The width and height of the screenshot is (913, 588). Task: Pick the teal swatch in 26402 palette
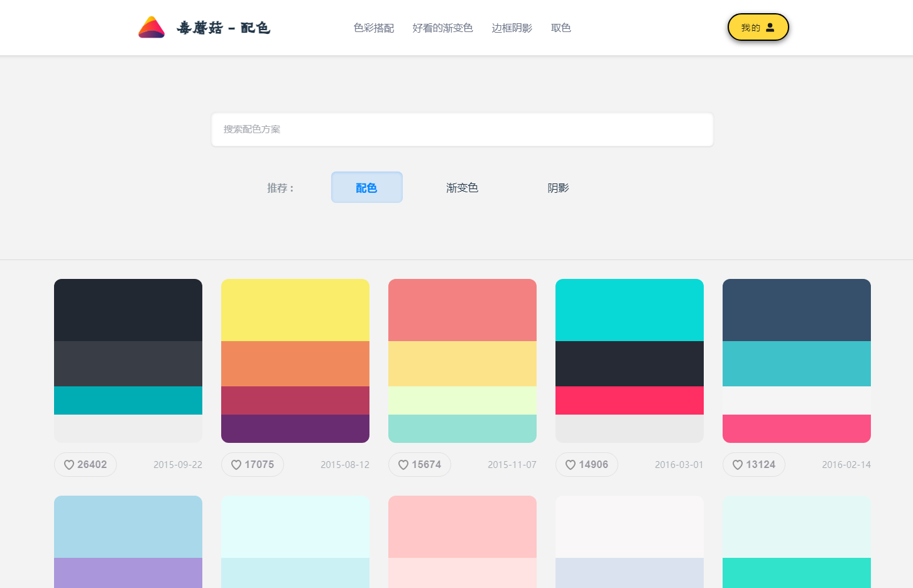(128, 400)
